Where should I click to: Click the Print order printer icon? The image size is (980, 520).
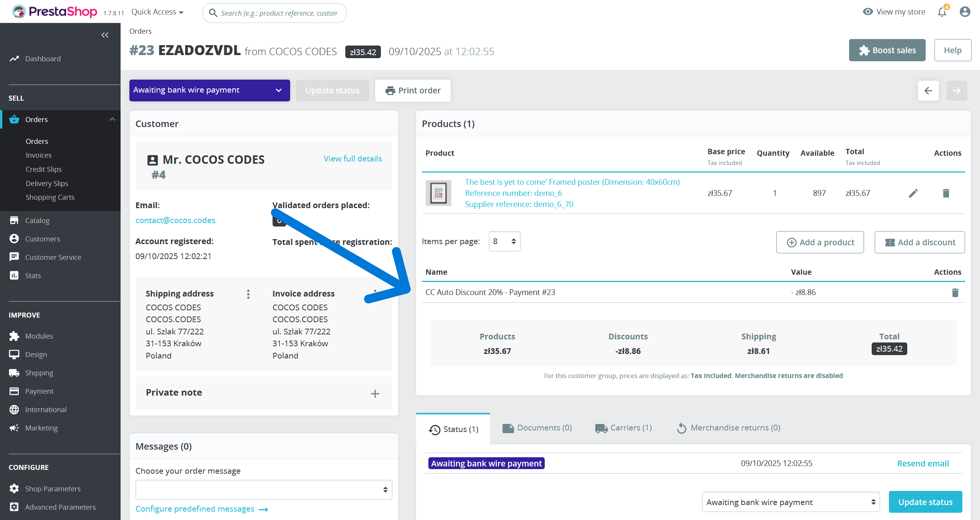[x=390, y=90]
